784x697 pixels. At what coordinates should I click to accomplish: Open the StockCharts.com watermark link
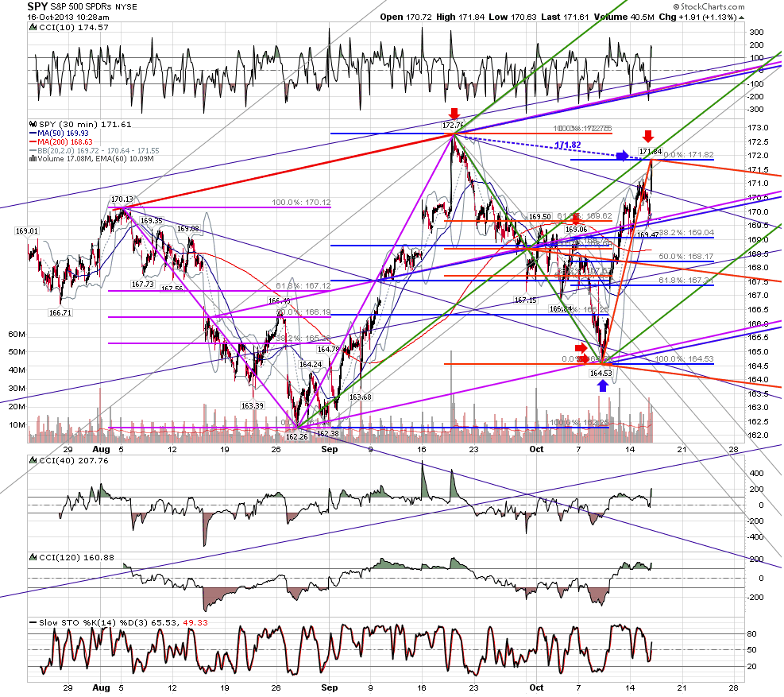[x=709, y=6]
